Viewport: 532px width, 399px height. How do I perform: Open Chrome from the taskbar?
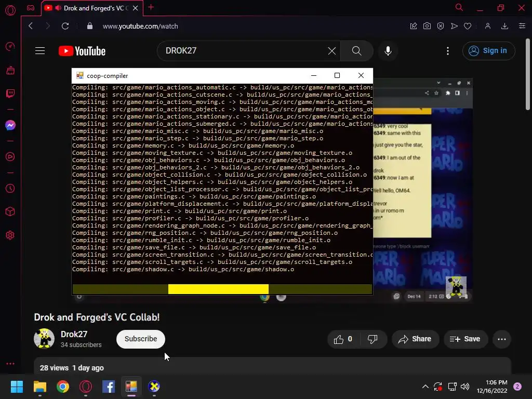point(63,387)
